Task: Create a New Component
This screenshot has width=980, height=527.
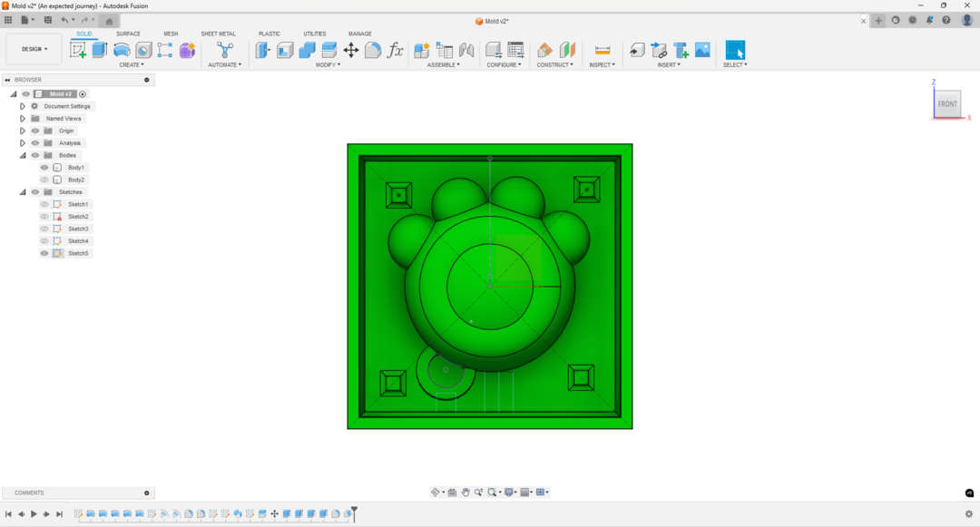Action: pyautogui.click(x=422, y=50)
